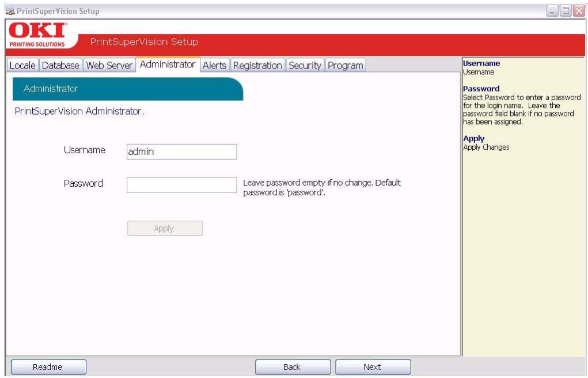Image resolution: width=588 pixels, height=378 pixels.
Task: Click the PrintSuperVision title bar icon
Action: click(x=10, y=11)
